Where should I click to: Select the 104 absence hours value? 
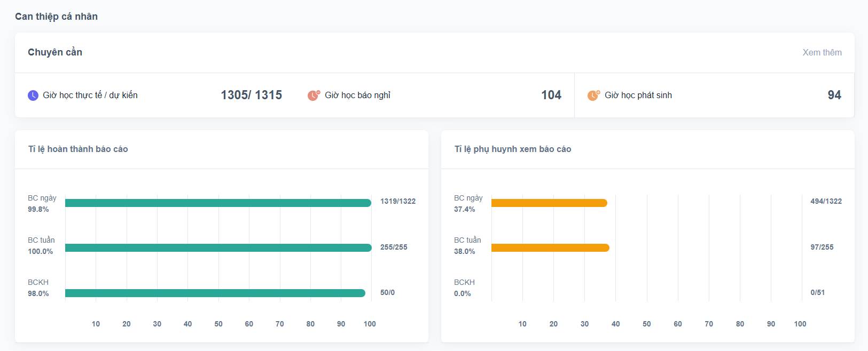tap(551, 95)
